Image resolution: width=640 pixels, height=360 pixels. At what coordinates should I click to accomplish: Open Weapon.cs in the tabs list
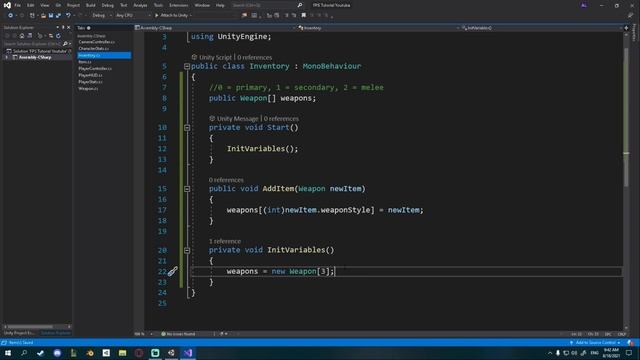[88, 88]
